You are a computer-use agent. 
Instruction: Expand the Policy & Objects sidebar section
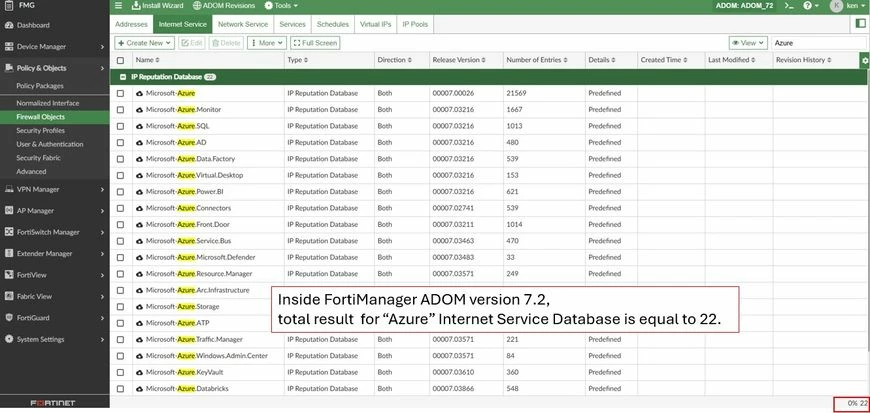(x=55, y=68)
